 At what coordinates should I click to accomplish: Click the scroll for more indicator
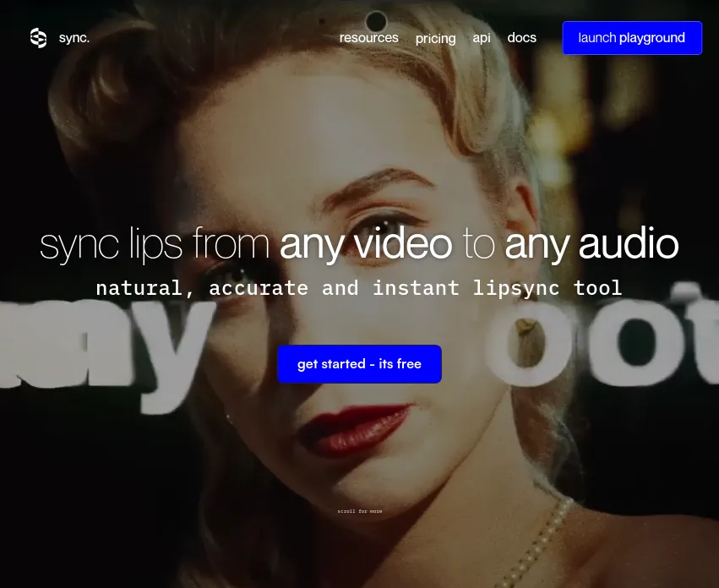[x=359, y=511]
